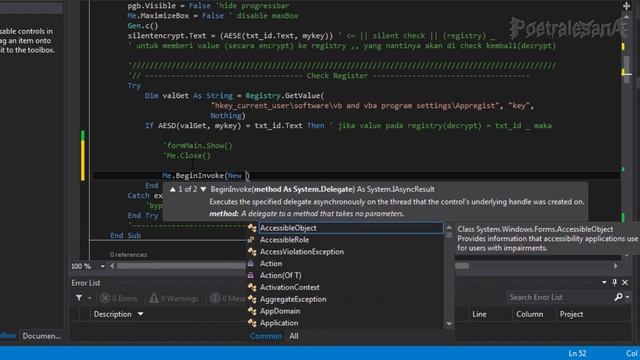Click class icon beside AccessibleObject

[x=252, y=228]
